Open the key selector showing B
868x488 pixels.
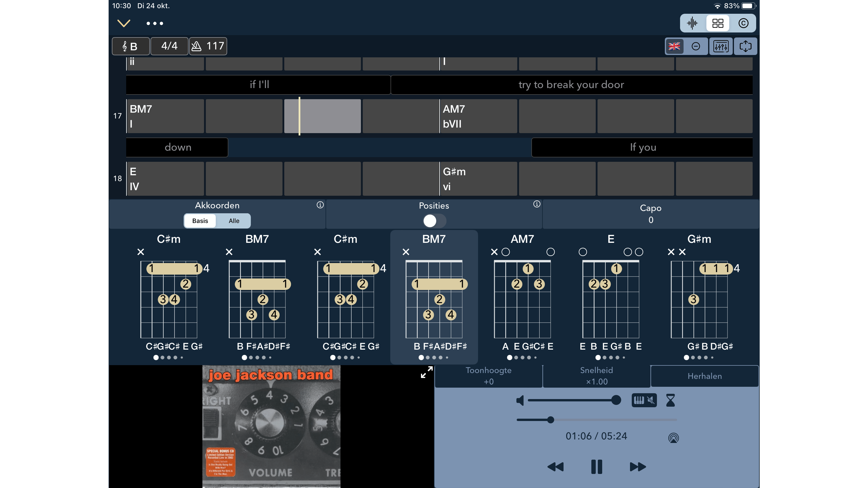[130, 46]
